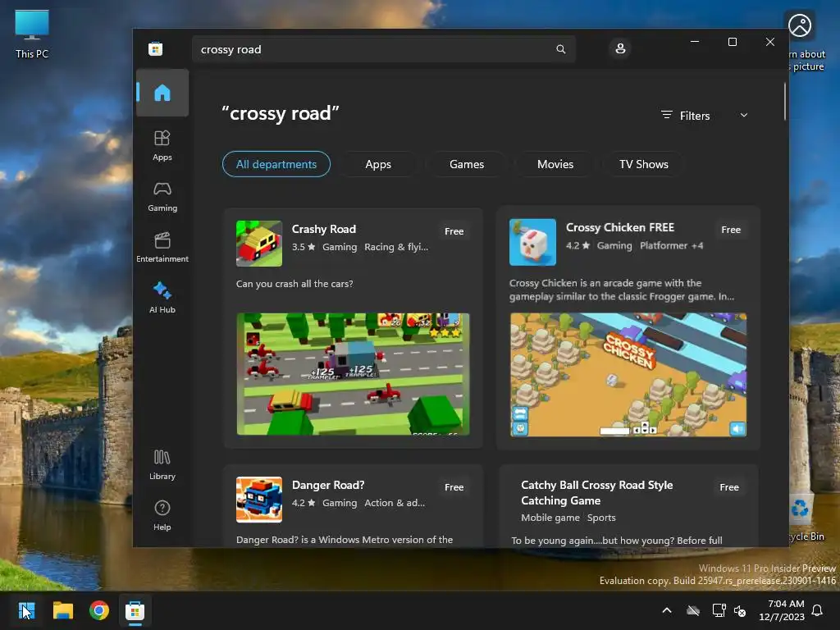The width and height of the screenshot is (840, 630).
Task: Click the OneDrive tray icon
Action: tap(693, 610)
